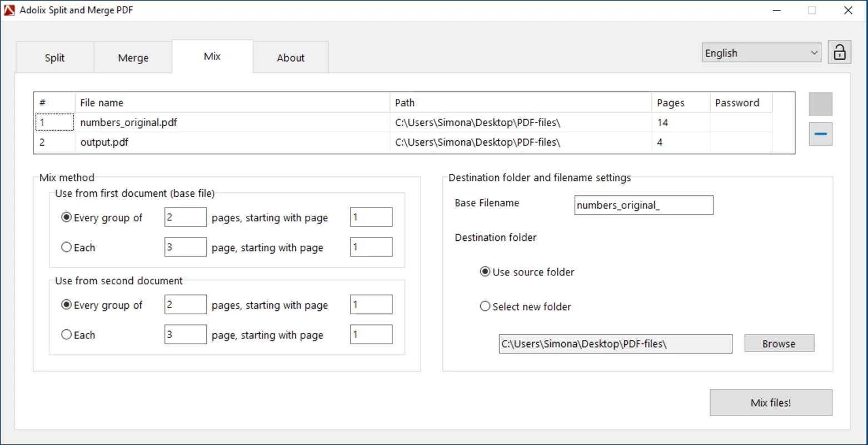
Task: Click the Browse button
Action: (x=779, y=343)
